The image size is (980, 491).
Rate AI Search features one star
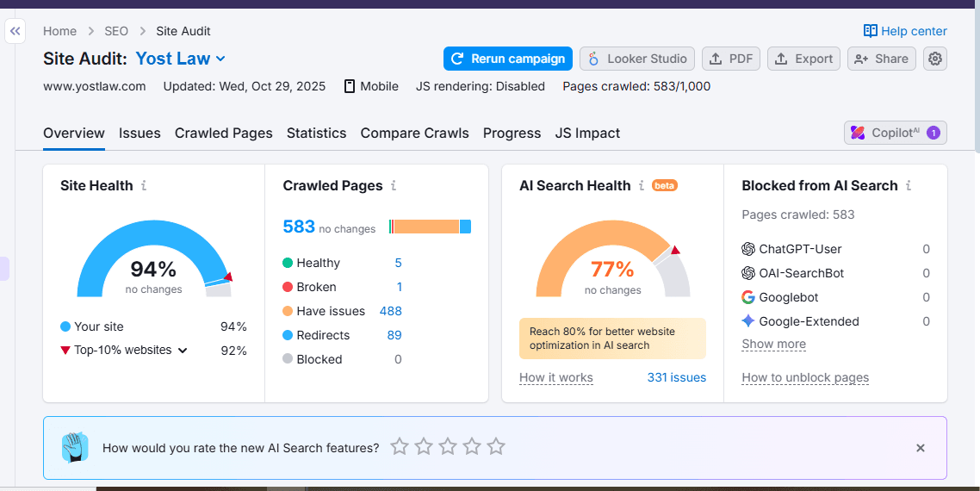pyautogui.click(x=400, y=446)
